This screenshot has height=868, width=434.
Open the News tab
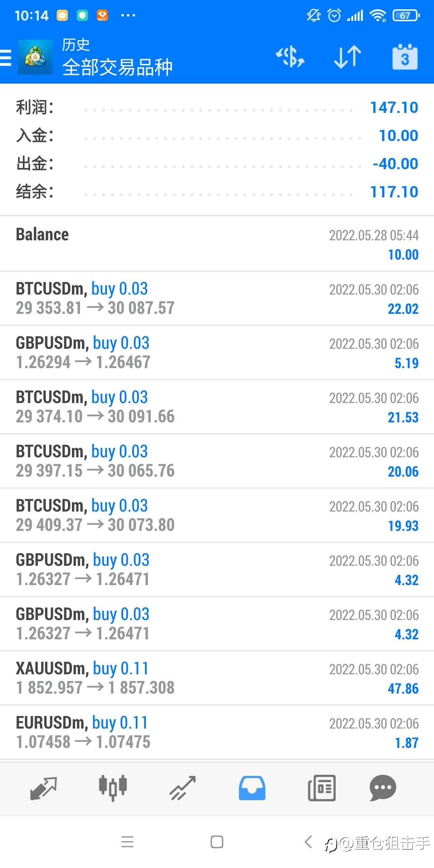(x=321, y=788)
